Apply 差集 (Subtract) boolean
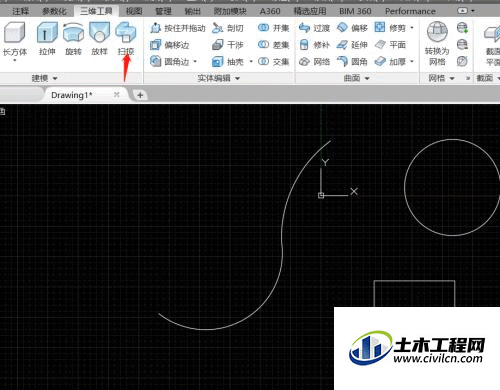500x390 pixels. tap(273, 45)
